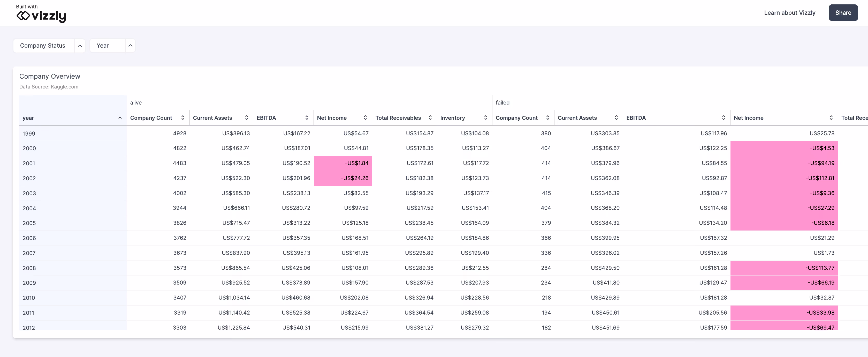Screen dimensions: 868x357
Task: Select the 2010 year row
Action: (73, 298)
